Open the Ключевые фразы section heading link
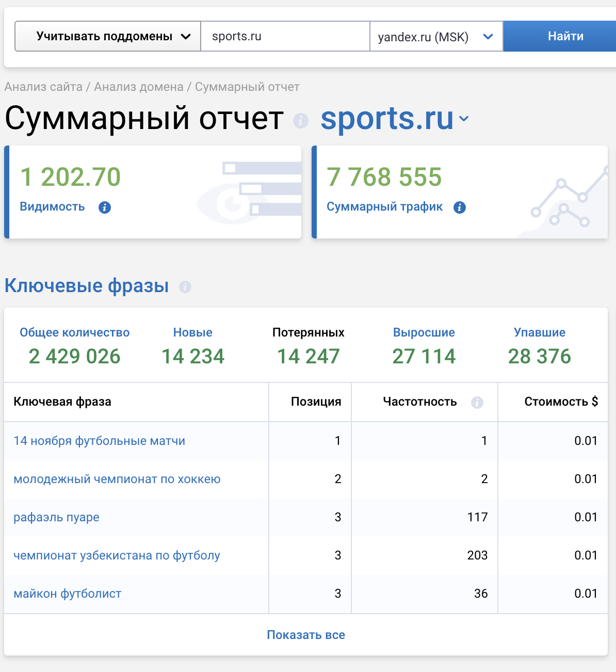The image size is (616, 672). tap(87, 285)
